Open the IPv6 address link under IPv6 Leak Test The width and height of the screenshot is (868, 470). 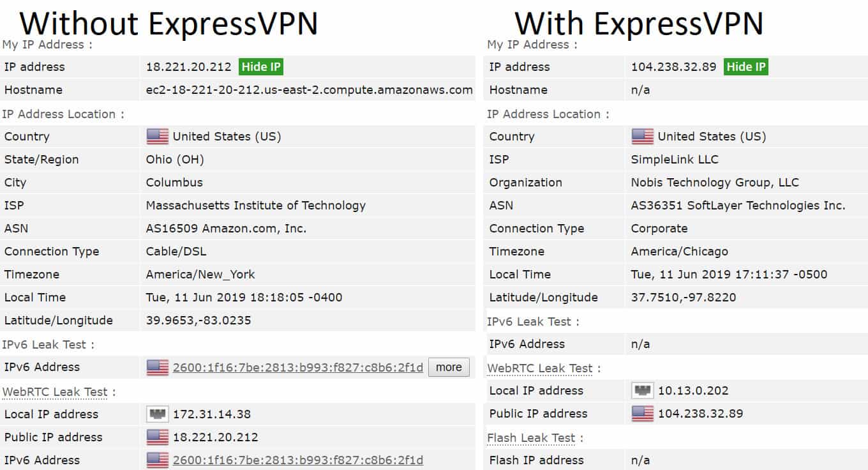pos(297,367)
